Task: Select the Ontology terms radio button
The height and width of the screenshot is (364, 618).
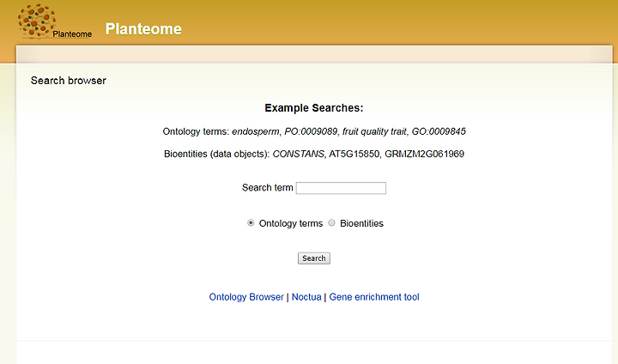Action: pyautogui.click(x=251, y=223)
